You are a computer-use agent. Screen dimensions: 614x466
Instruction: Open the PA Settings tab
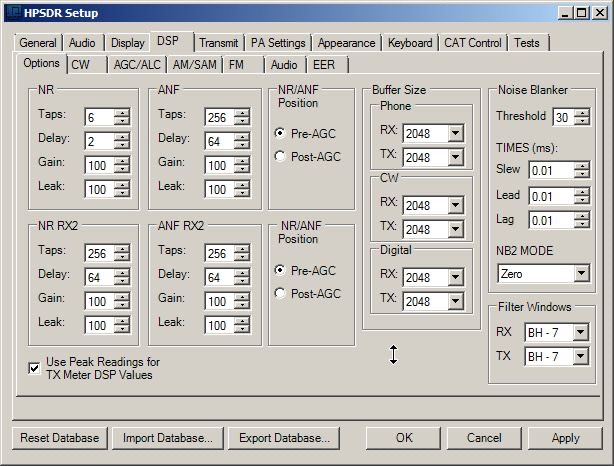(278, 43)
